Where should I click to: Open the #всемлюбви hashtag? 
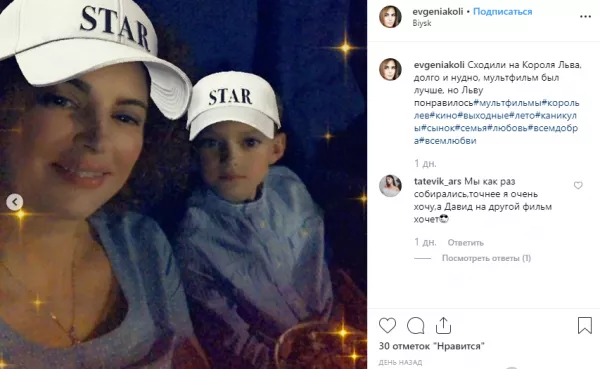(x=448, y=141)
